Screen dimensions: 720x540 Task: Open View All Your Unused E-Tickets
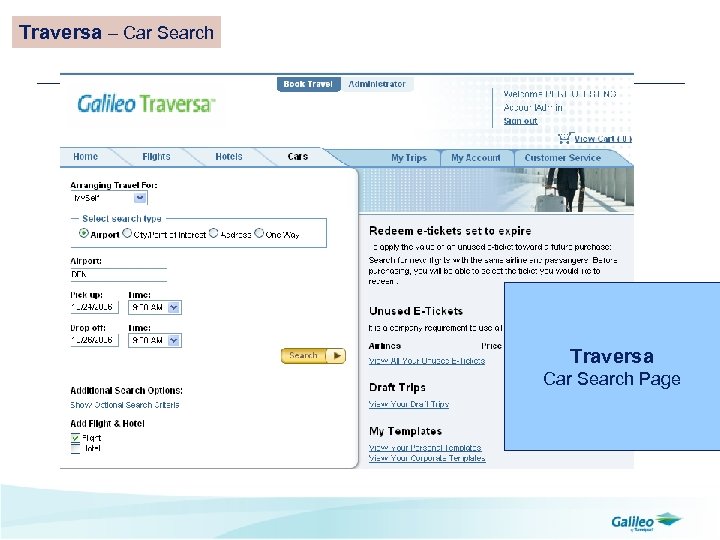[x=427, y=361]
